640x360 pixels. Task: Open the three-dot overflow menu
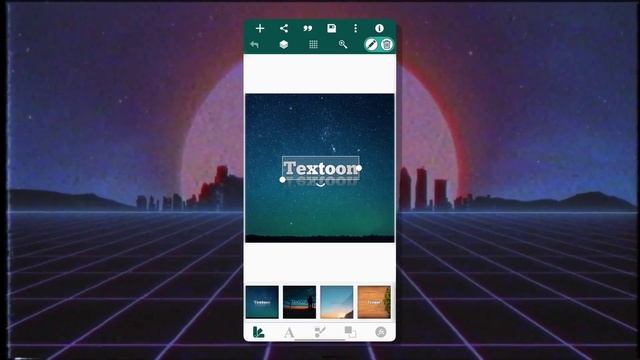coord(356,28)
